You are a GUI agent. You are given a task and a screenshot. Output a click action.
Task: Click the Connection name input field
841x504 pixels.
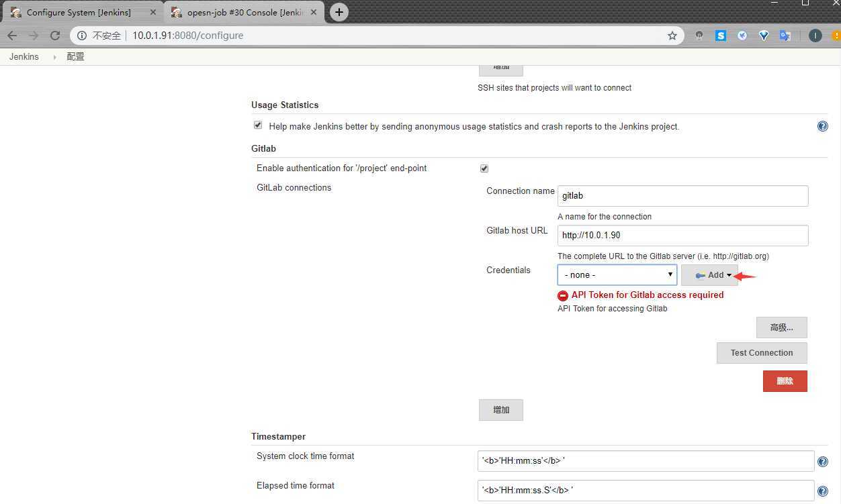(x=682, y=196)
